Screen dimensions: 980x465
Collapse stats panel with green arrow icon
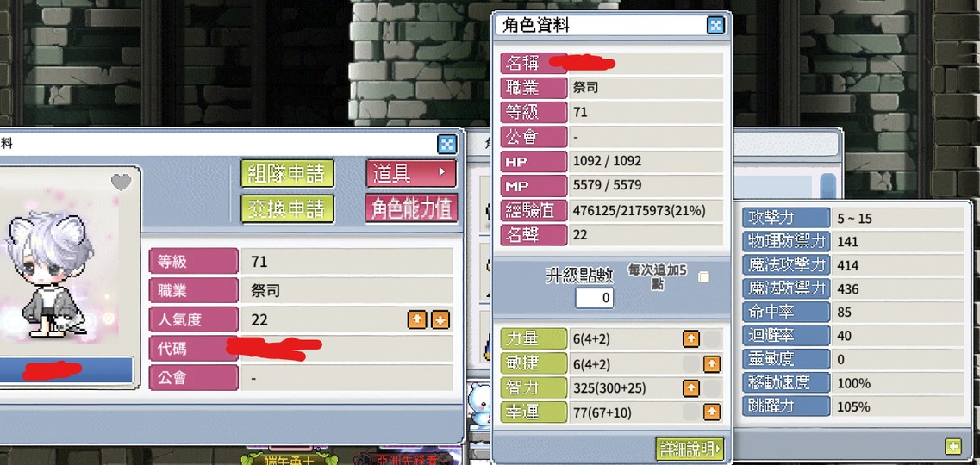[952, 446]
